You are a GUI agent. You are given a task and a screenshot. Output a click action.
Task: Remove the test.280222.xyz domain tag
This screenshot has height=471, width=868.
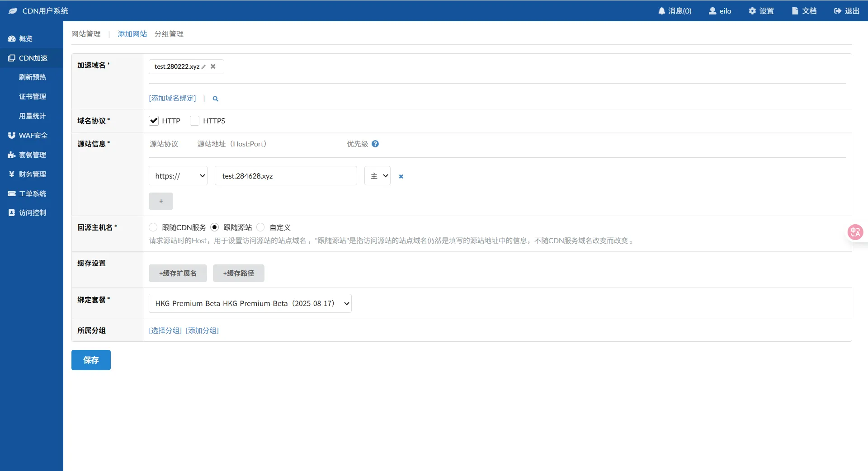coord(213,66)
